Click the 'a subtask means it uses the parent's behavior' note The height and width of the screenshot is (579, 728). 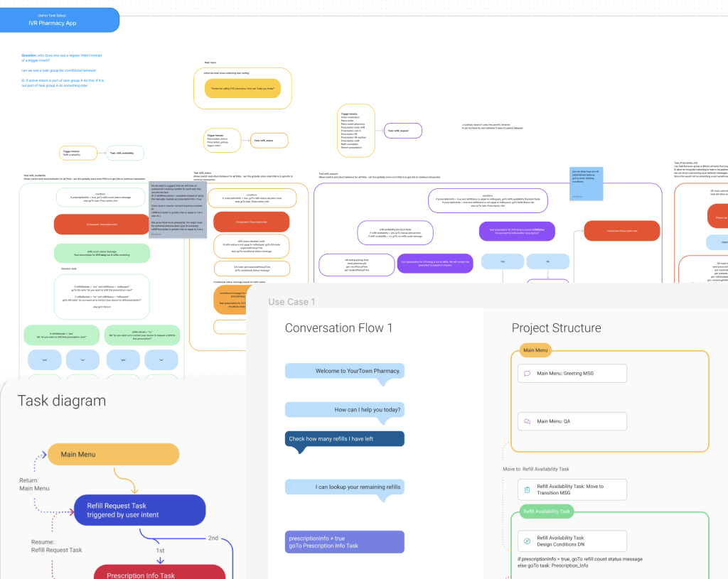492,126
